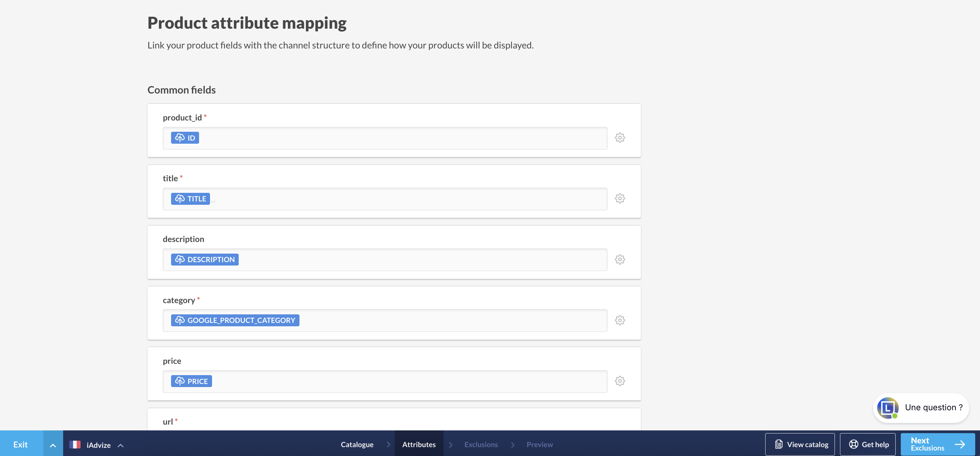This screenshot has height=456, width=980.
Task: Open settings gear for price field
Action: click(620, 381)
